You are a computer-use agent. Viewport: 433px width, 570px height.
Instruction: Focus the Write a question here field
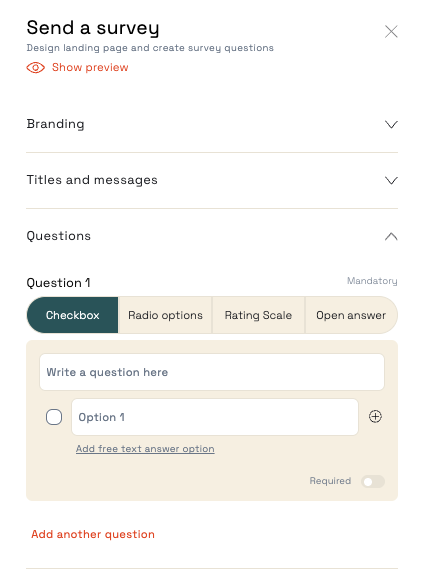pyautogui.click(x=212, y=372)
